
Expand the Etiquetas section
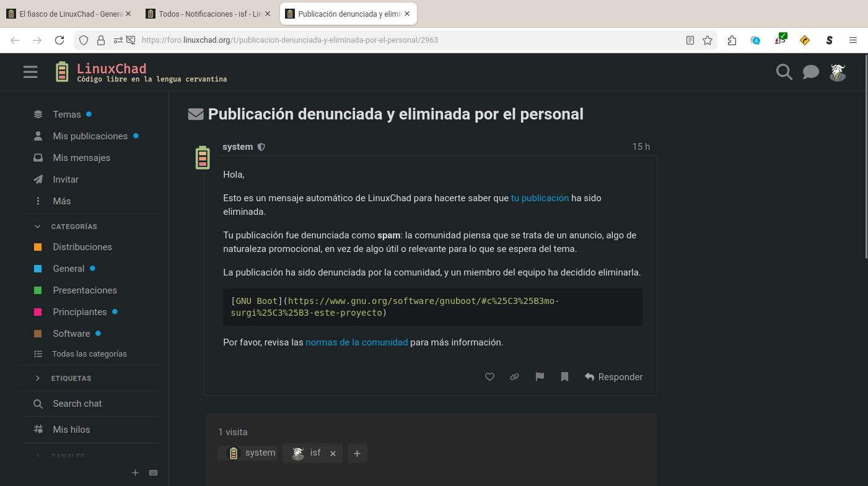[x=38, y=378]
